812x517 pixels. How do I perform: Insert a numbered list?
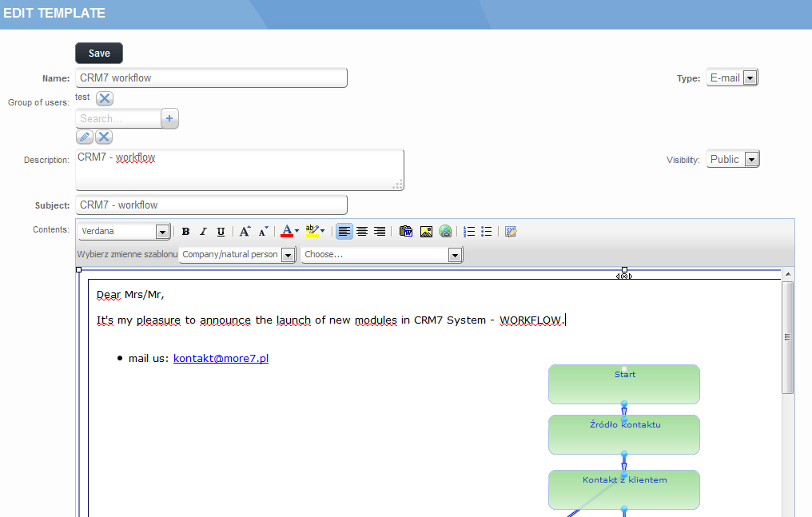[x=469, y=231]
